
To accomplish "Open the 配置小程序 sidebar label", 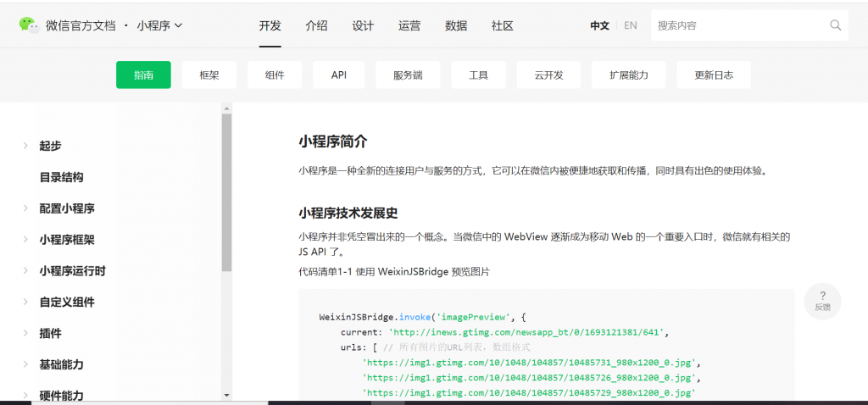I will click(67, 208).
